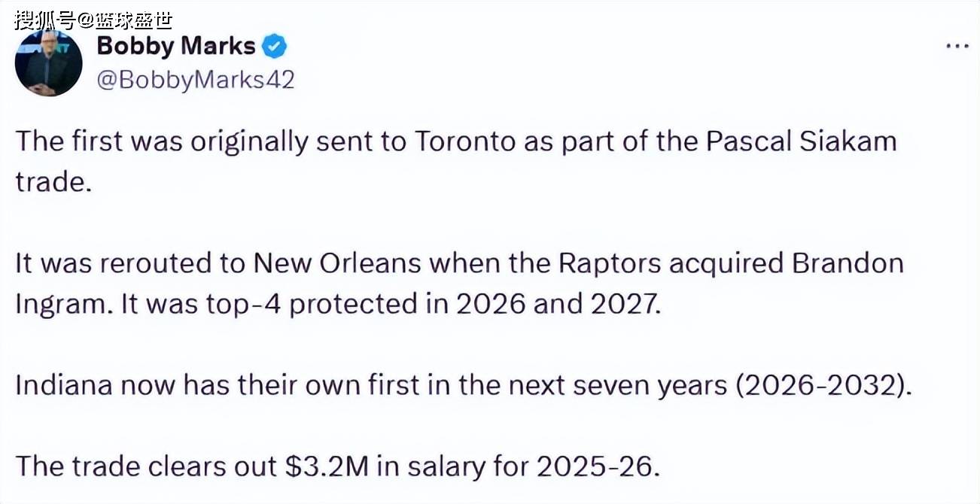Image resolution: width=980 pixels, height=504 pixels.
Task: Open Bobby Marks' profile avatar photo
Action: point(49,63)
